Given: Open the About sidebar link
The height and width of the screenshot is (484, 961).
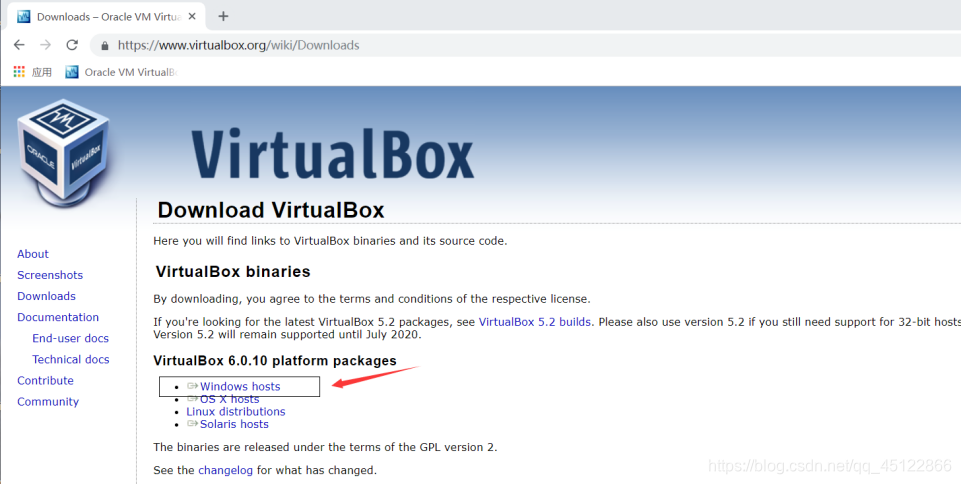Looking at the screenshot, I should pos(32,254).
